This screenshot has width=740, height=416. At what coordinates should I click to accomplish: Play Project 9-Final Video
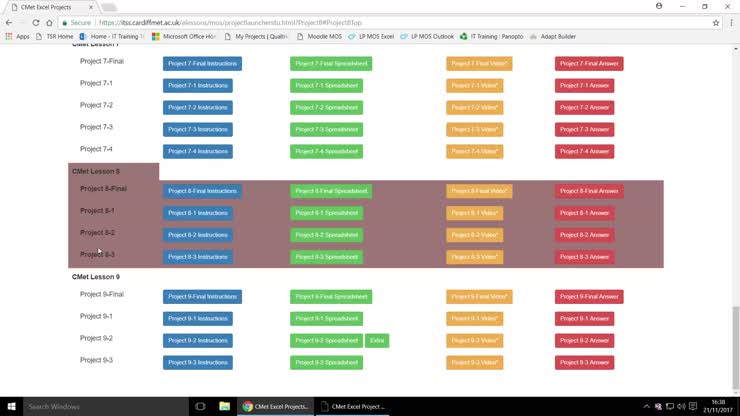(479, 297)
